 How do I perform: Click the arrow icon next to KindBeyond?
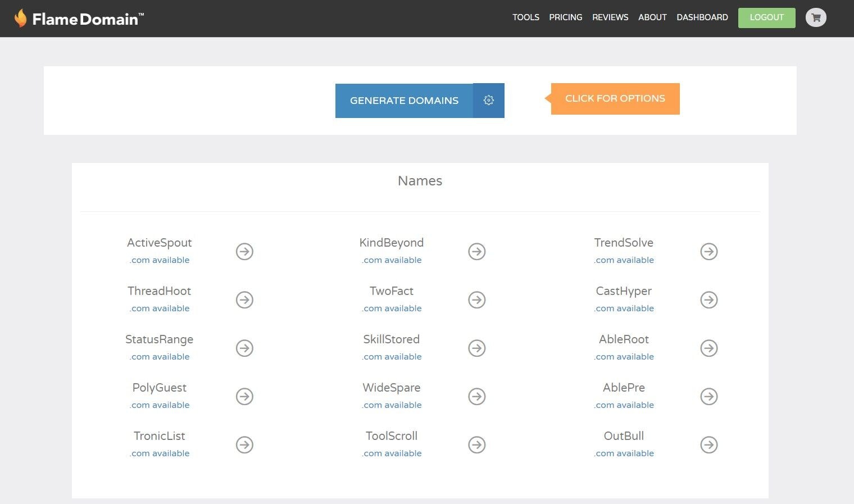[477, 251]
